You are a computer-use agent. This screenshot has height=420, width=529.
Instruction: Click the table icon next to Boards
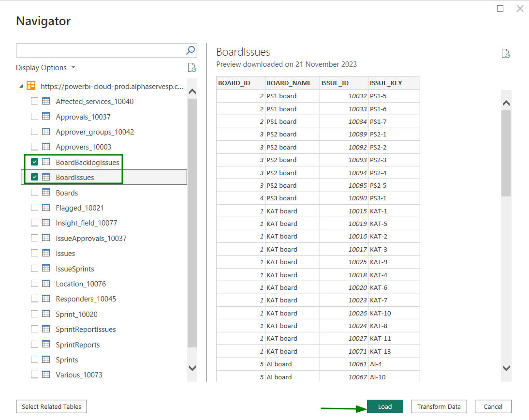point(46,193)
